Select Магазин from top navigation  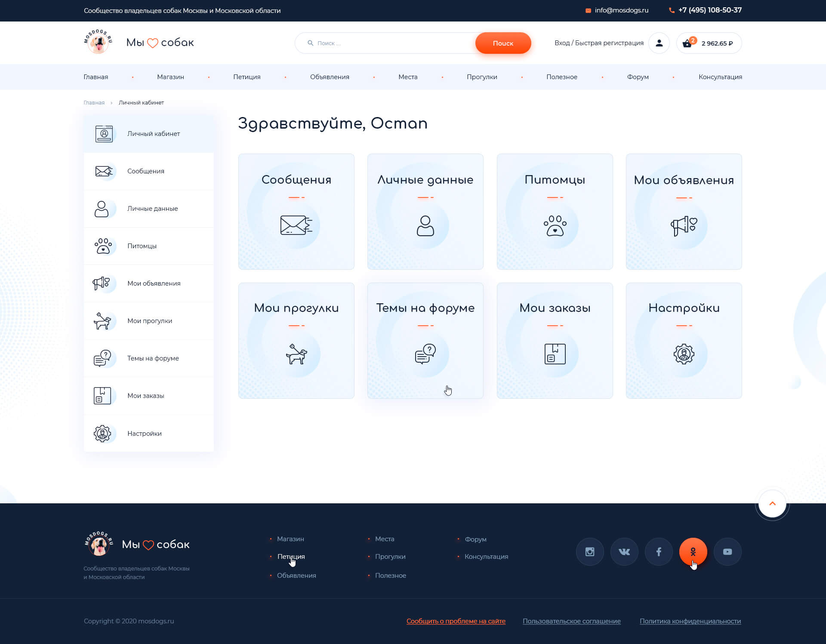coord(171,77)
